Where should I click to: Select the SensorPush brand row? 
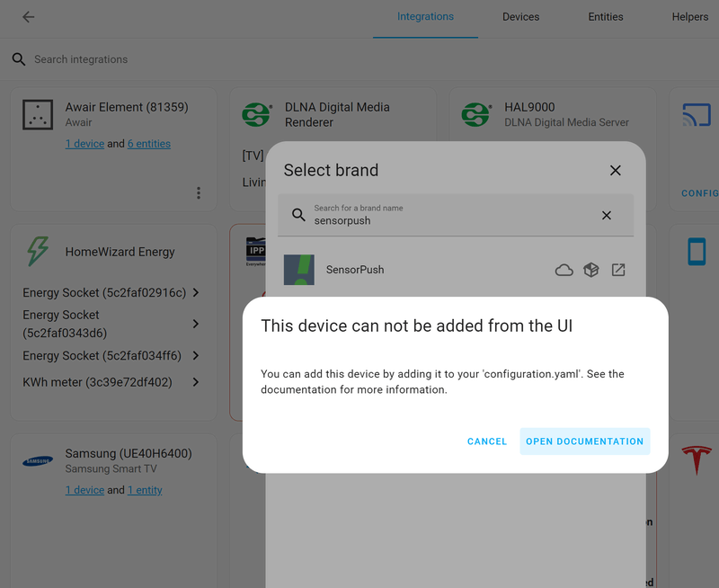point(456,270)
